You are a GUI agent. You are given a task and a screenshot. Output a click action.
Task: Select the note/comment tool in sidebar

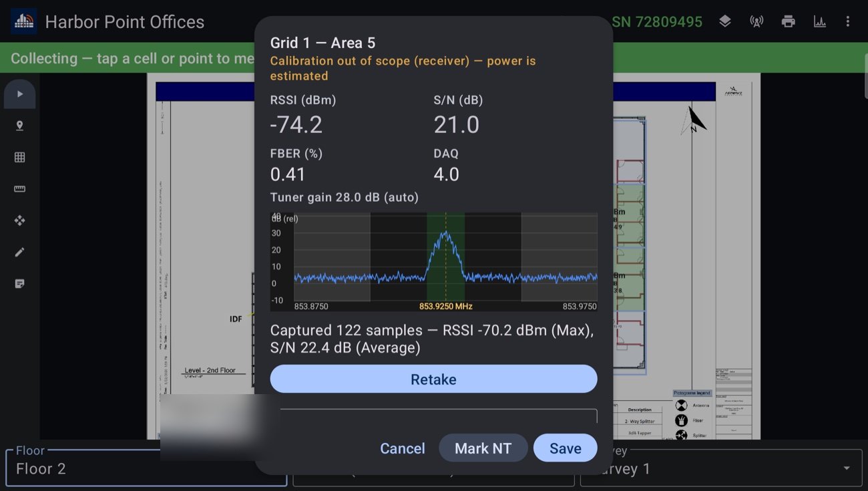(19, 284)
